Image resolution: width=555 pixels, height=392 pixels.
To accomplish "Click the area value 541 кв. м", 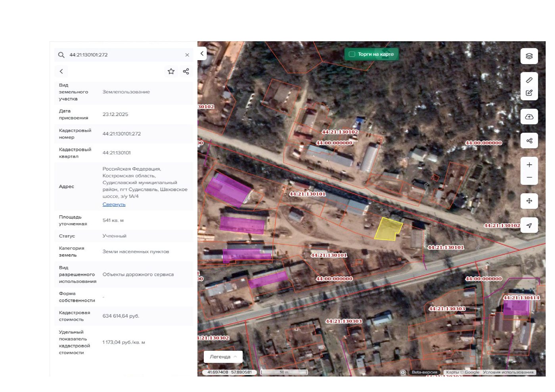I will pos(113,221).
